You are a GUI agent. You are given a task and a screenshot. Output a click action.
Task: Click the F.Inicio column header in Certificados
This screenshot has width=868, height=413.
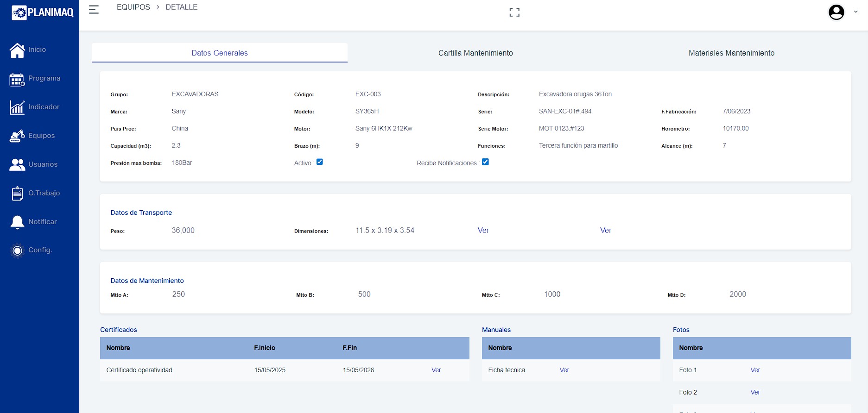[265, 348]
